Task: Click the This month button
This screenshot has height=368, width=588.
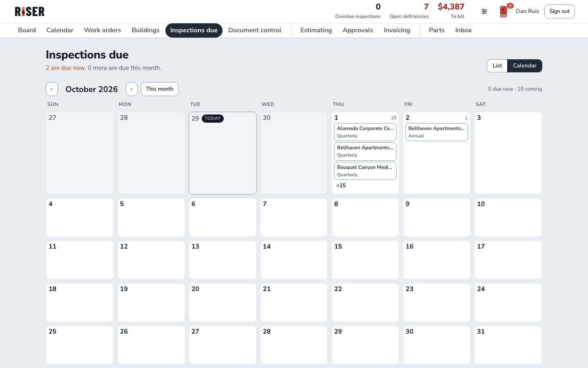Action: pyautogui.click(x=160, y=89)
